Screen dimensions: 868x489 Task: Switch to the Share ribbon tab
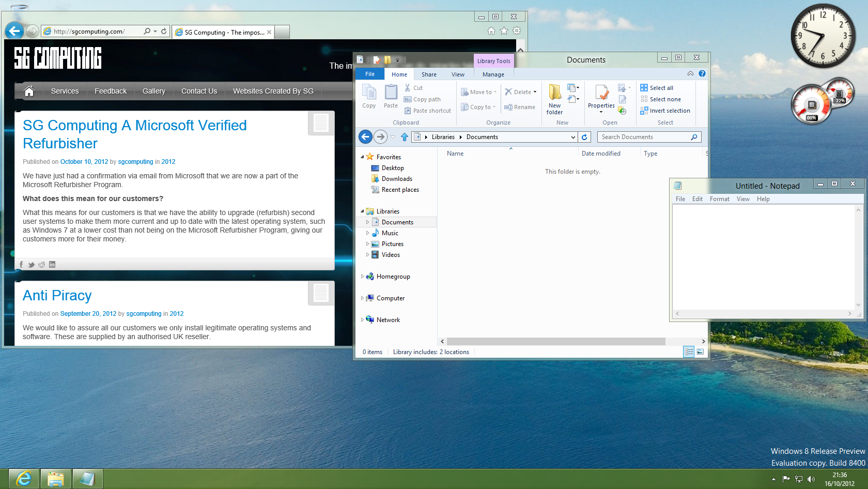(x=429, y=74)
